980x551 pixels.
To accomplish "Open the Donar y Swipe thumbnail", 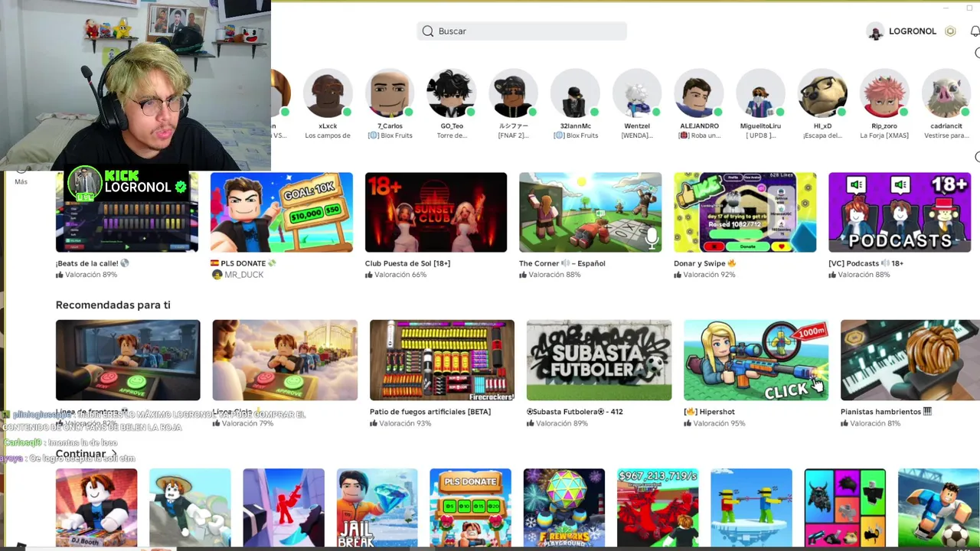I will (x=745, y=212).
